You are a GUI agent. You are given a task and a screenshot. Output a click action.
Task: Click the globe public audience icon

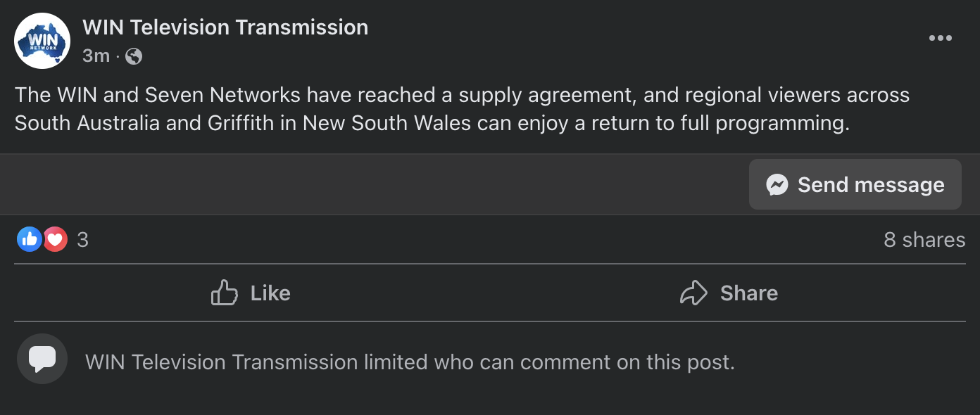[134, 56]
